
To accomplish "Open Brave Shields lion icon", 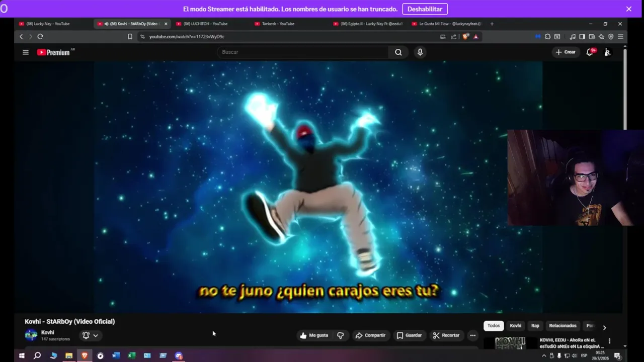I will point(466,37).
